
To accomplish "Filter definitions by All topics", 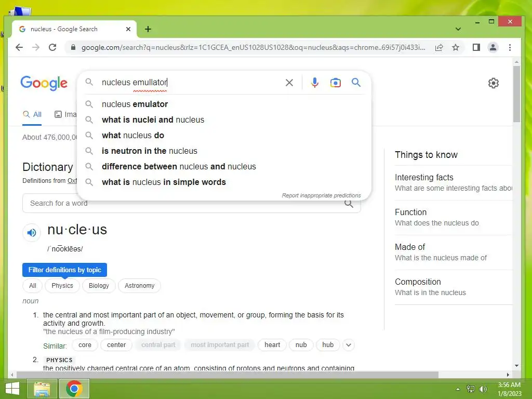I will tap(33, 286).
